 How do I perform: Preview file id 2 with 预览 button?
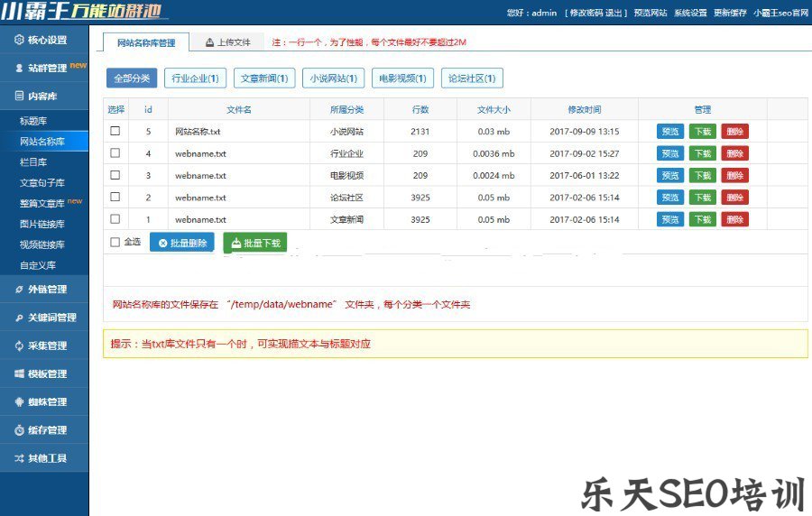[x=670, y=198]
